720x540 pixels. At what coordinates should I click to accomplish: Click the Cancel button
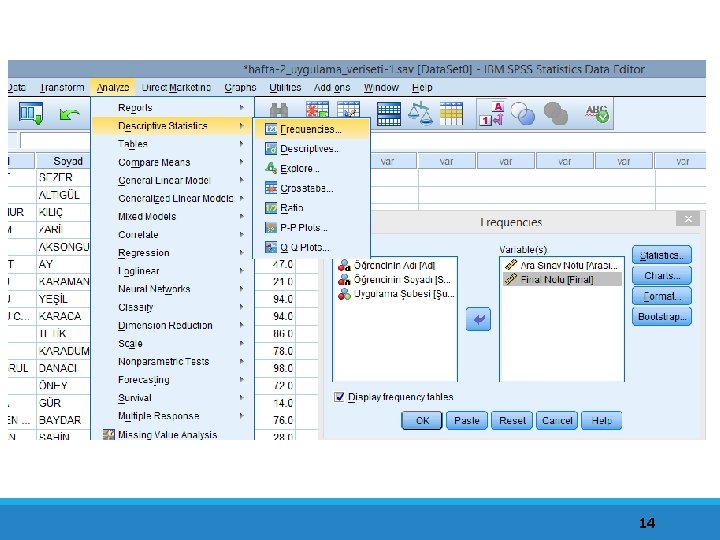pos(557,421)
